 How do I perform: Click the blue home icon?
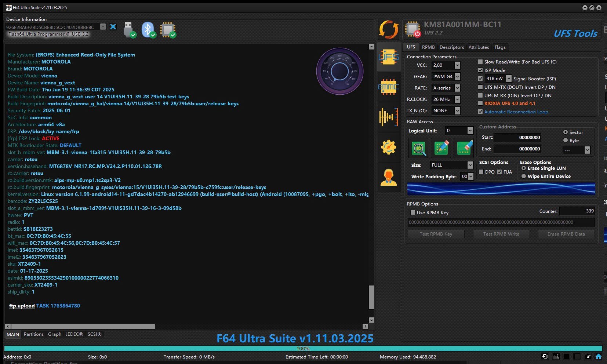pos(599,356)
